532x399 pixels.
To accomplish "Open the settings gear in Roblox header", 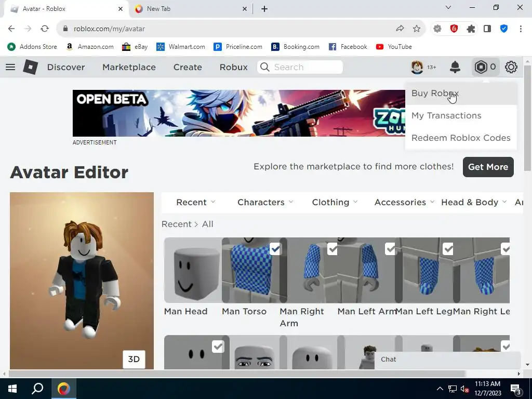I will (x=511, y=67).
